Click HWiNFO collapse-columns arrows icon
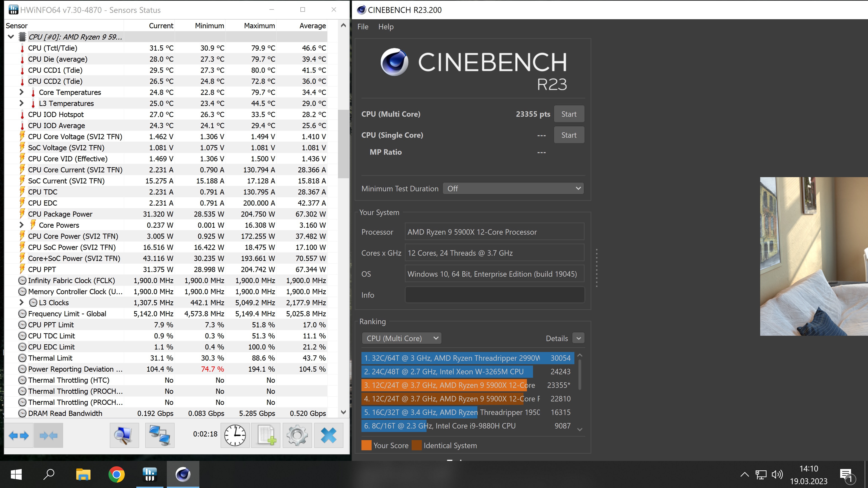Screen dimensions: 868x488 pos(49,435)
